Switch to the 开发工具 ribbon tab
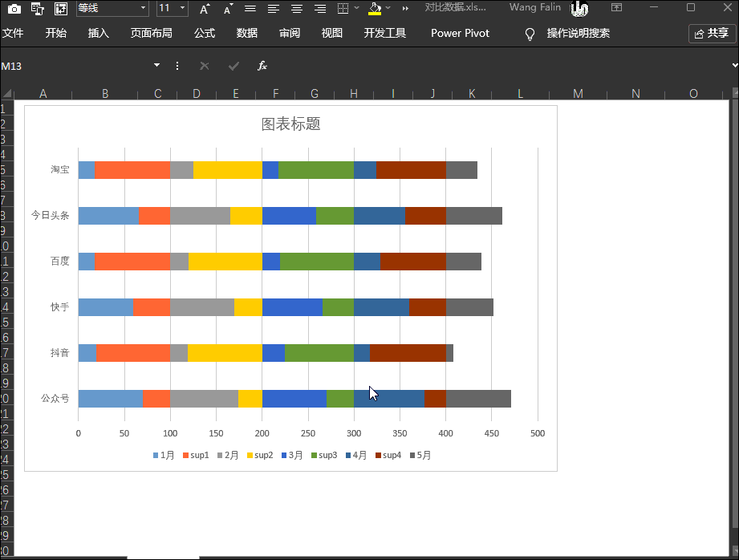Image resolution: width=739 pixels, height=560 pixels. click(x=385, y=33)
